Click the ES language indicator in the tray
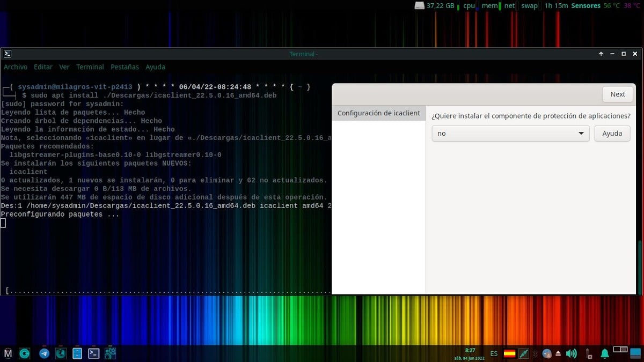644x362 pixels. [x=494, y=353]
